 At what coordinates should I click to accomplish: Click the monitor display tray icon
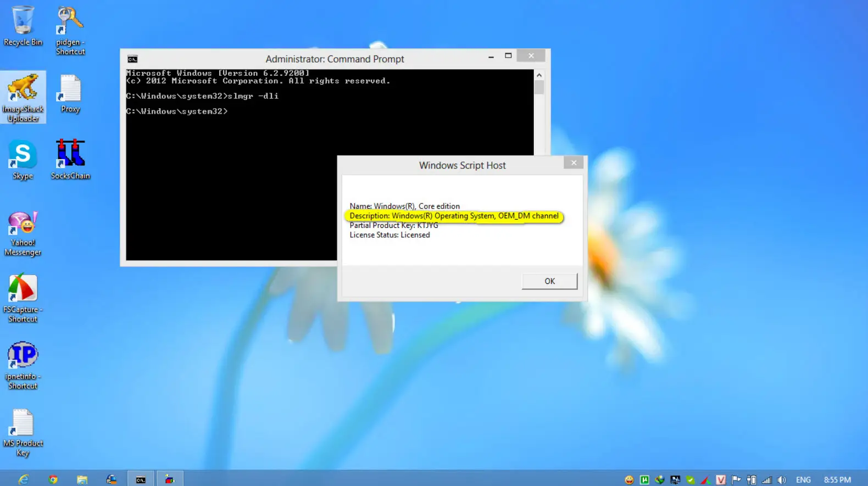[675, 480]
